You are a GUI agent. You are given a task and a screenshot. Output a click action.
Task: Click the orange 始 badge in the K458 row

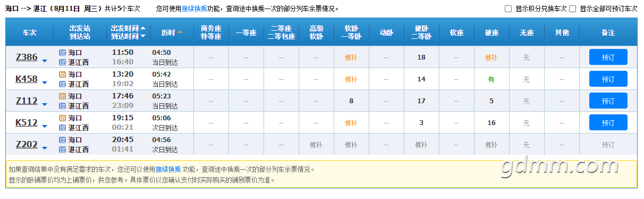point(62,74)
